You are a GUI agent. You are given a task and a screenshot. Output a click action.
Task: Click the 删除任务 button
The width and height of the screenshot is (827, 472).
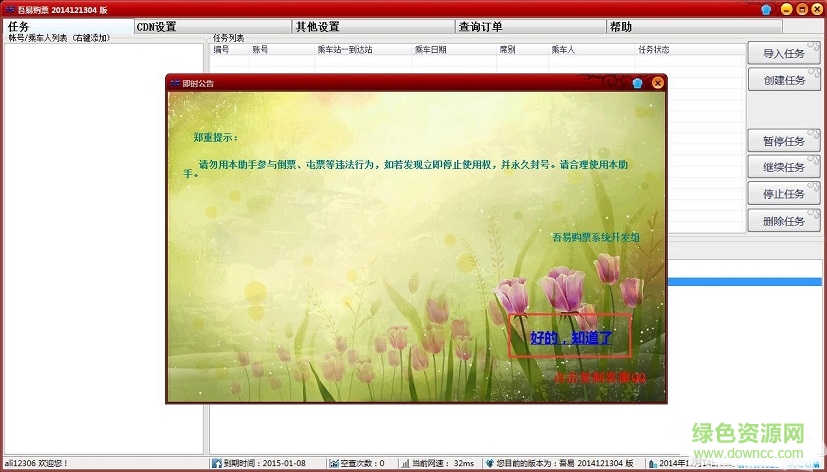[x=784, y=221]
